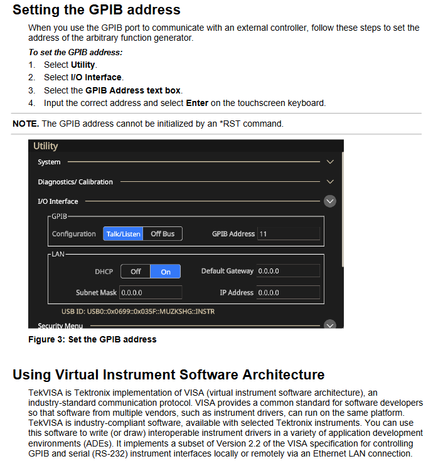Open the System menu label
The image size is (448, 476).
coord(49,162)
